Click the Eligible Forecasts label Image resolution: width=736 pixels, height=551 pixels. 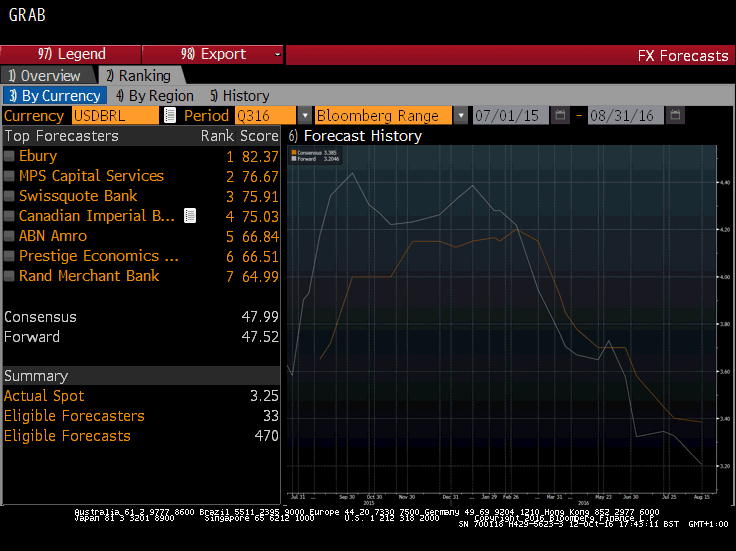pos(67,436)
